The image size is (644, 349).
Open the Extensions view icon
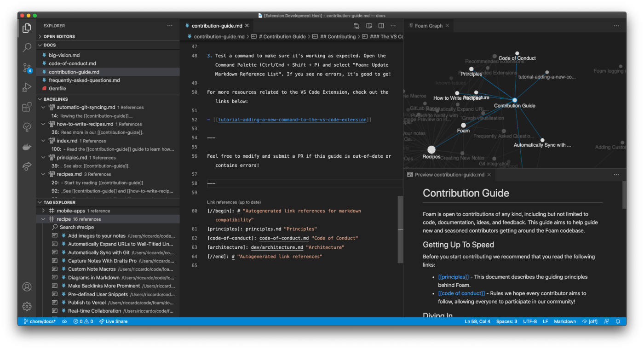tap(27, 107)
